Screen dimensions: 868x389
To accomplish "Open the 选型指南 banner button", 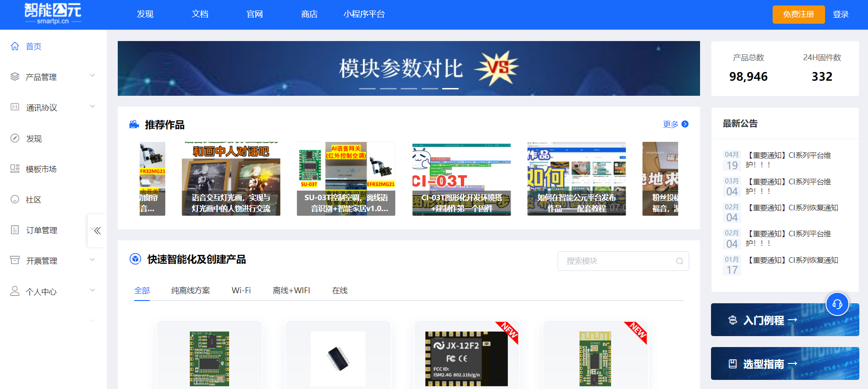I will pyautogui.click(x=785, y=363).
